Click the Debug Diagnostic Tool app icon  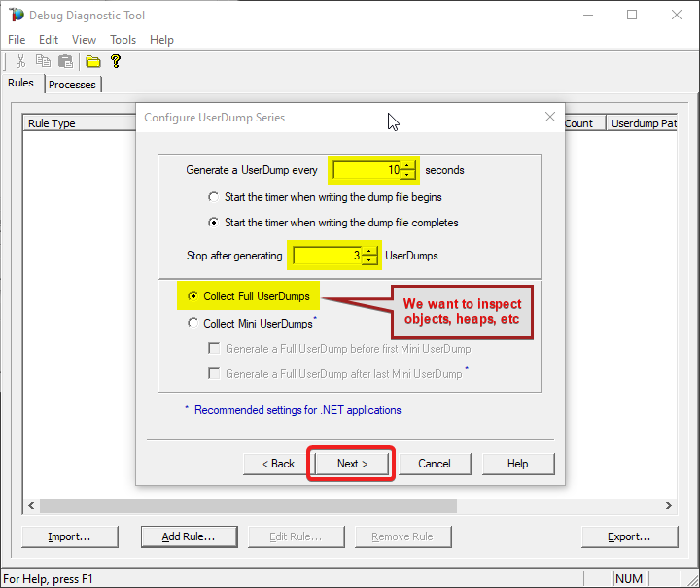pos(17,15)
